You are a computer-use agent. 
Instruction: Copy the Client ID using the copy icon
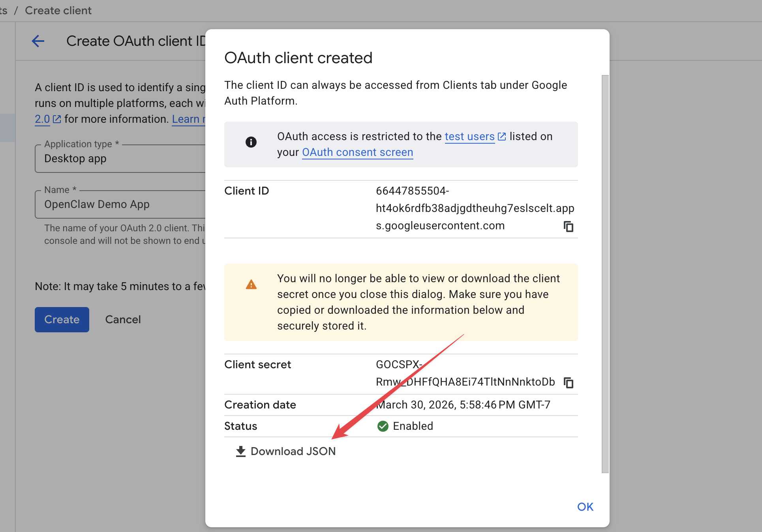(569, 226)
